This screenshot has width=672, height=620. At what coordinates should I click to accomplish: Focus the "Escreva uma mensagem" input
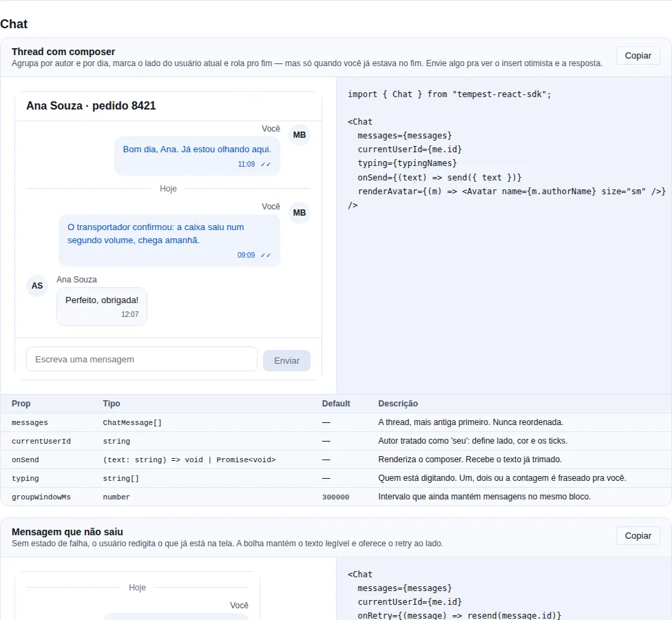(x=142, y=360)
